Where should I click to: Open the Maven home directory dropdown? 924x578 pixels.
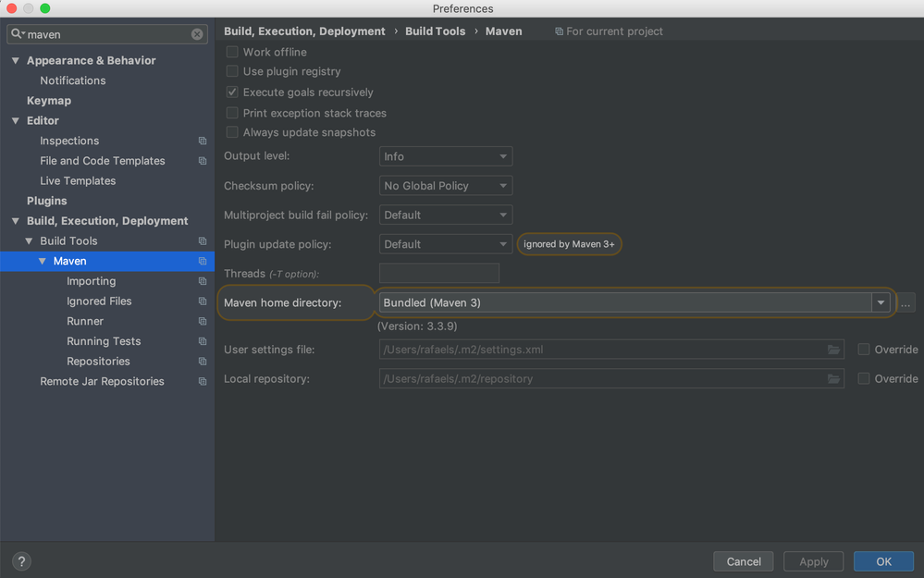(x=882, y=302)
